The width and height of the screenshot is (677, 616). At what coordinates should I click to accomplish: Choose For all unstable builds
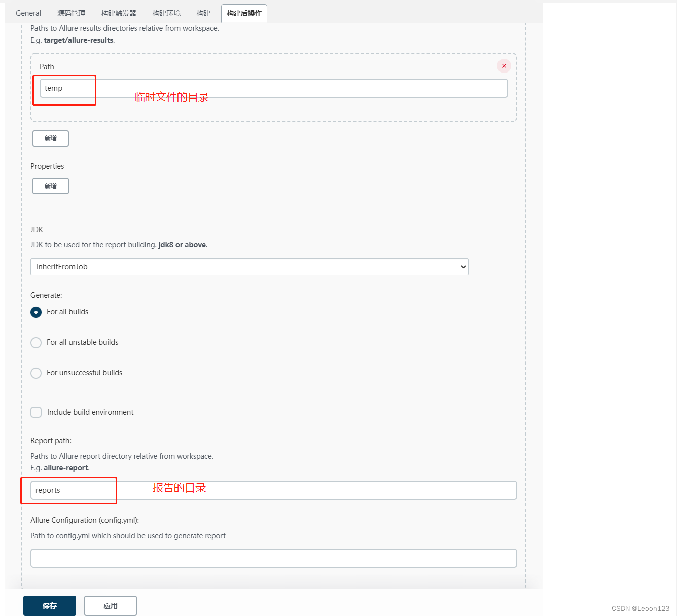(x=36, y=343)
